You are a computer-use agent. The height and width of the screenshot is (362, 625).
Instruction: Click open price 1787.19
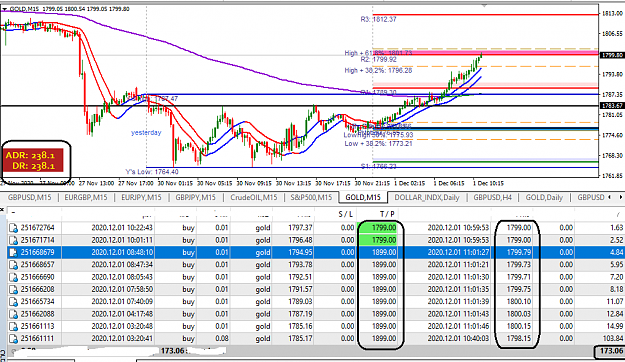coord(300,314)
